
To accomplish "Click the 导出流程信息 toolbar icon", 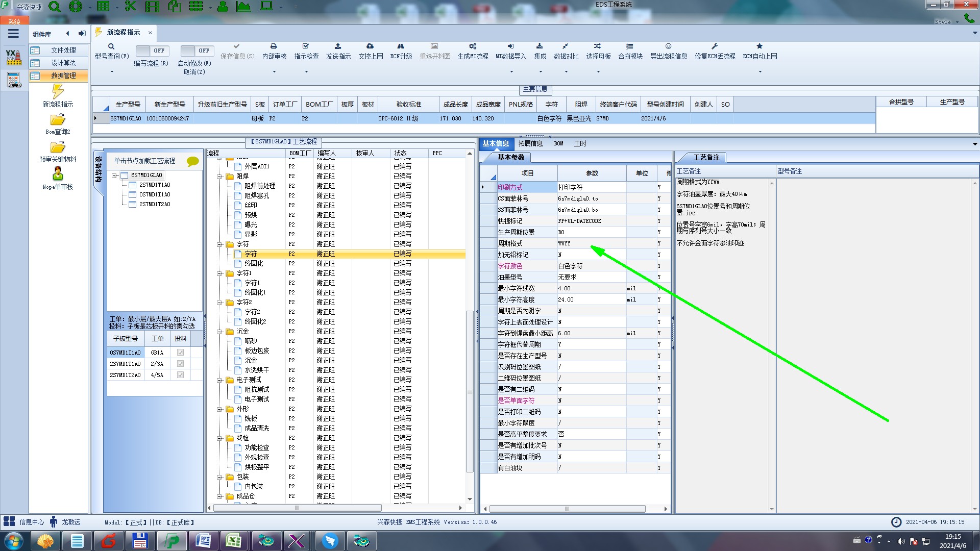I will (668, 46).
